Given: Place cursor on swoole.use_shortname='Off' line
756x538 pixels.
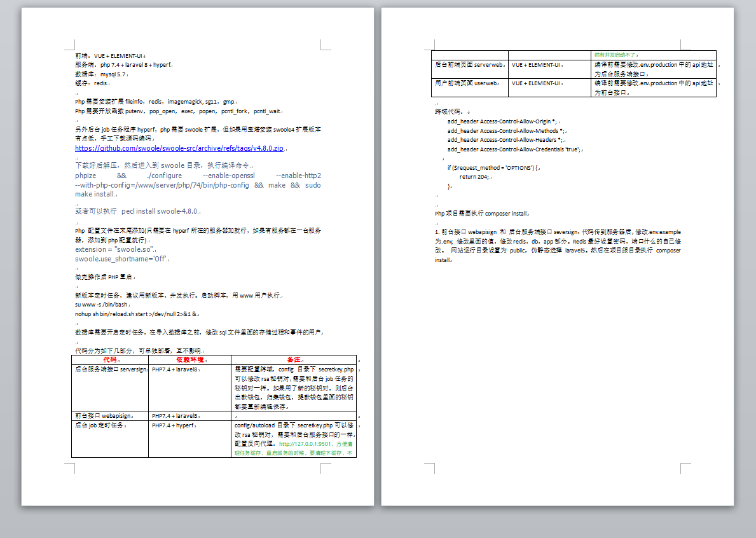Looking at the screenshot, I should pyautogui.click(x=121, y=259).
